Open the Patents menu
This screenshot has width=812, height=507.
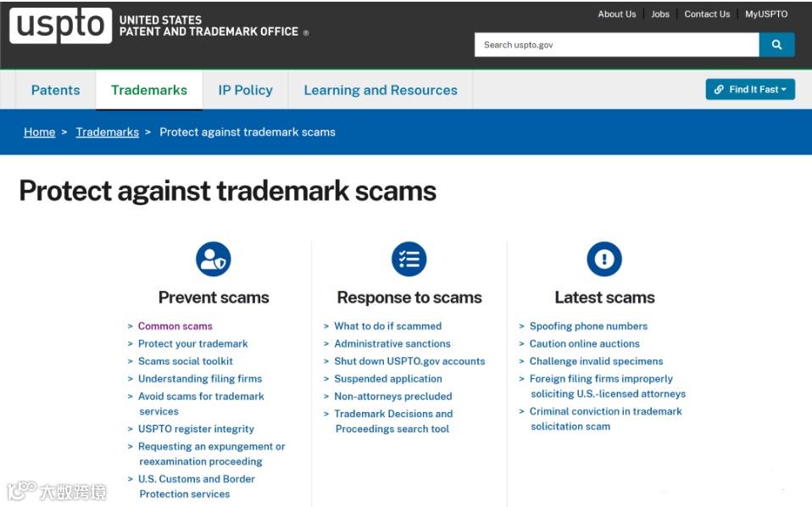55,90
